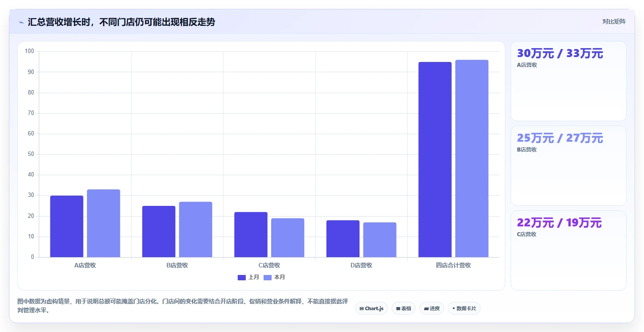Click the lightning icon beside the title

pos(21,22)
